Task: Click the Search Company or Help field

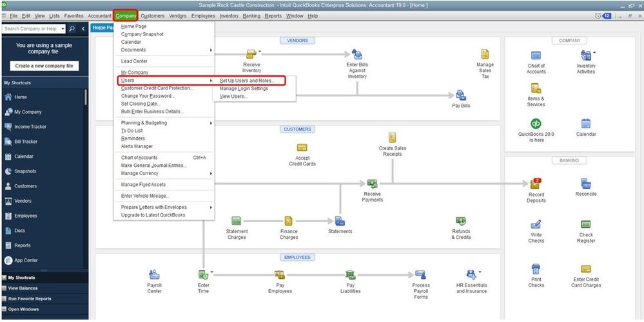Action: tap(31, 29)
